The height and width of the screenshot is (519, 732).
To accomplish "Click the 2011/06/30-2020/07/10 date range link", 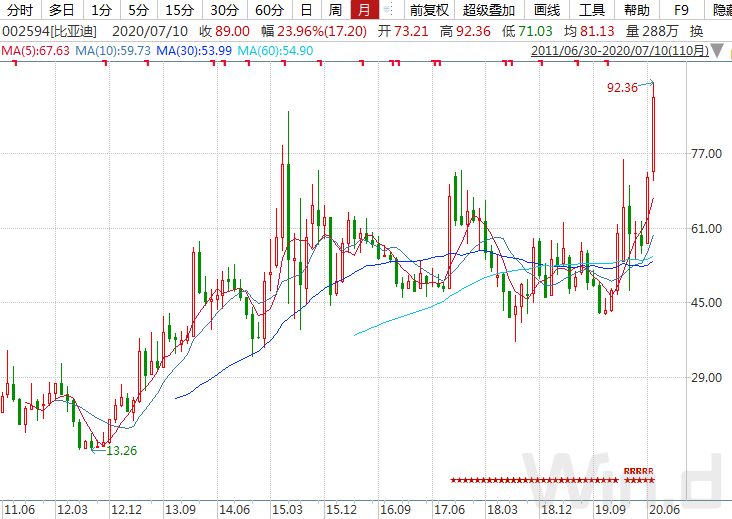I will pyautogui.click(x=619, y=50).
